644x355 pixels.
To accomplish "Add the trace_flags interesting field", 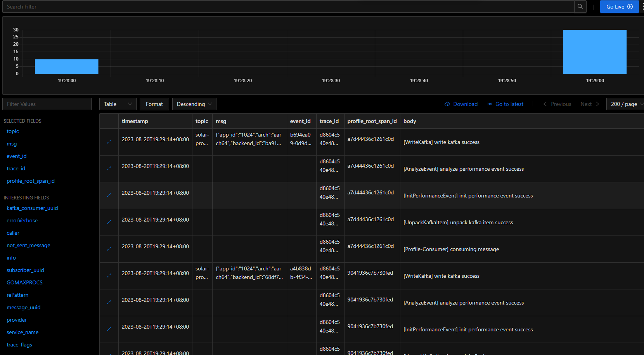I will pyautogui.click(x=19, y=345).
